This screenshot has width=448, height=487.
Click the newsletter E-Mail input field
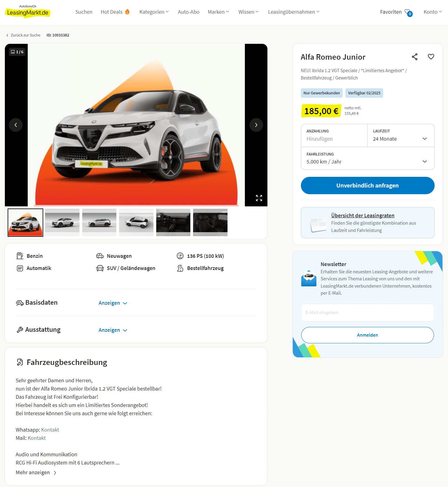point(368,313)
